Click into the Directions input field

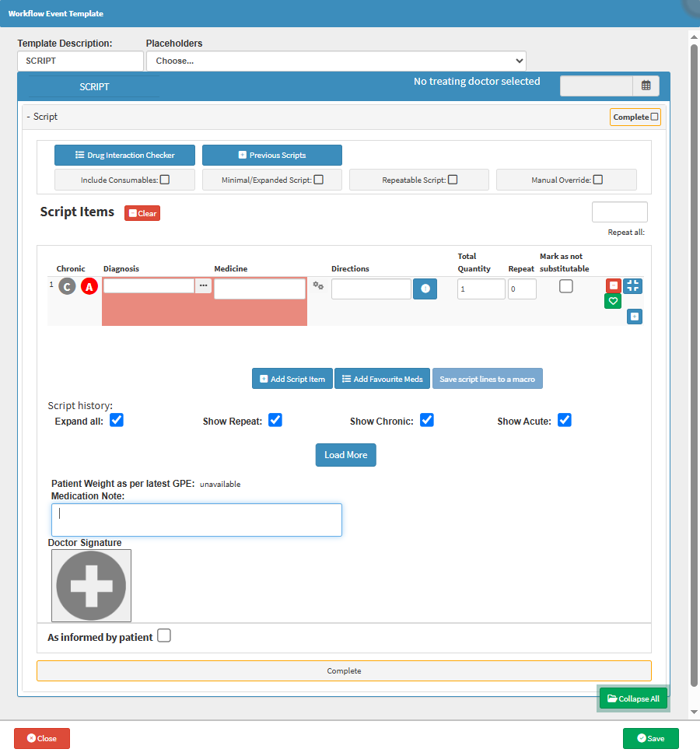point(371,289)
